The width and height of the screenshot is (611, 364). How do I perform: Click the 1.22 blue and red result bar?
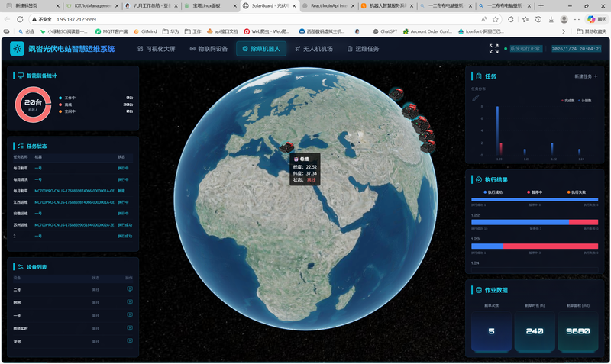point(535,222)
